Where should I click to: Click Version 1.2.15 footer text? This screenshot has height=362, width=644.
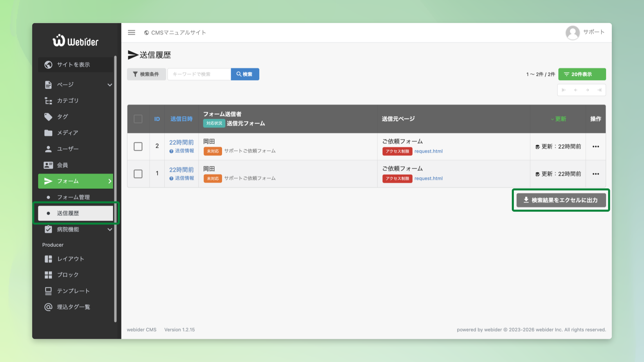pyautogui.click(x=179, y=330)
